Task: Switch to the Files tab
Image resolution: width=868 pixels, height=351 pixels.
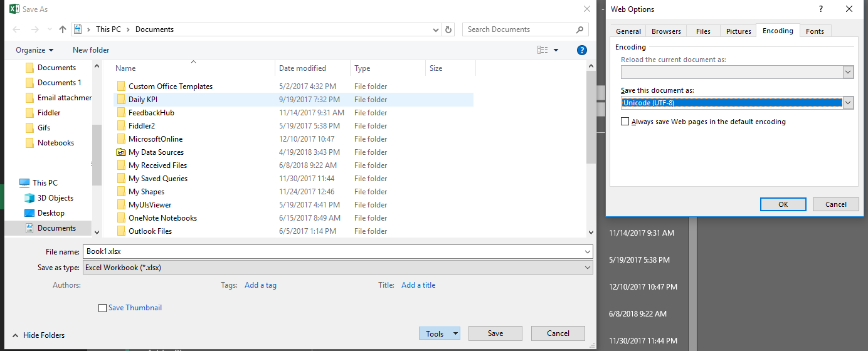Action: 704,31
